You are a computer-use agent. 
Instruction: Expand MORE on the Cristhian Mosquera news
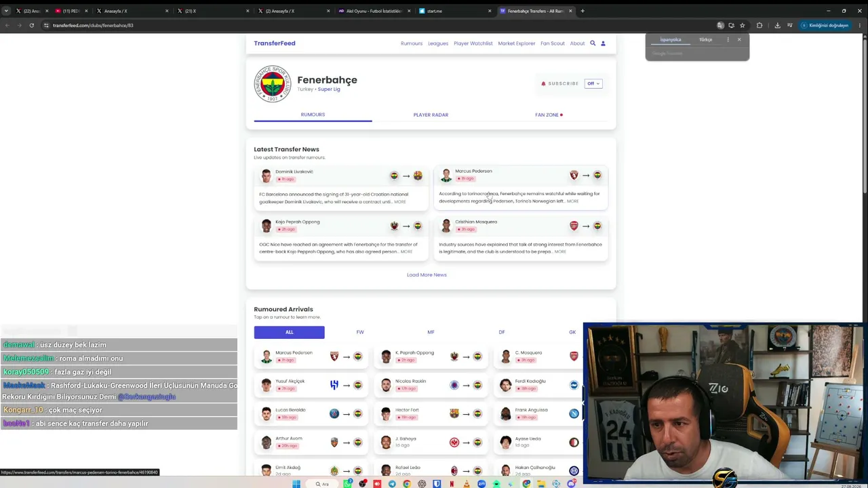(x=560, y=252)
